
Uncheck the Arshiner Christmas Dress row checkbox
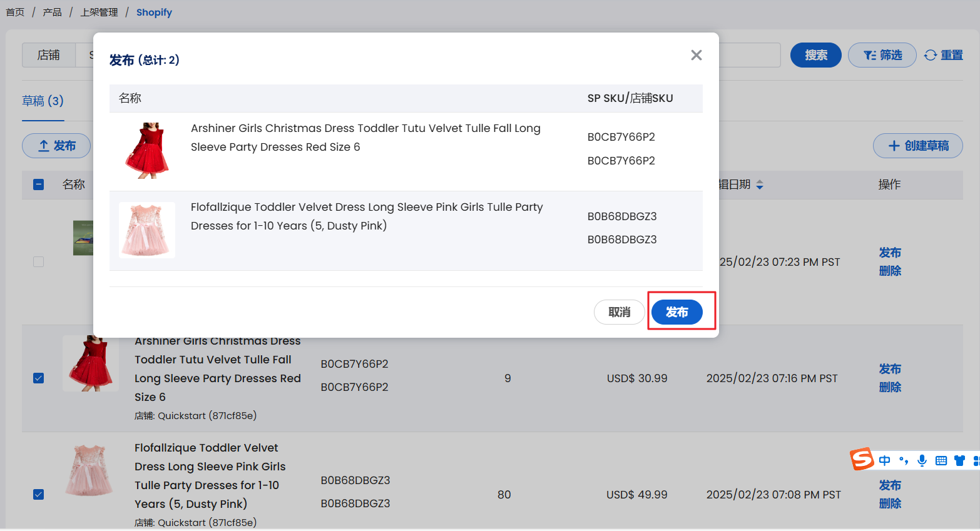pyautogui.click(x=39, y=378)
